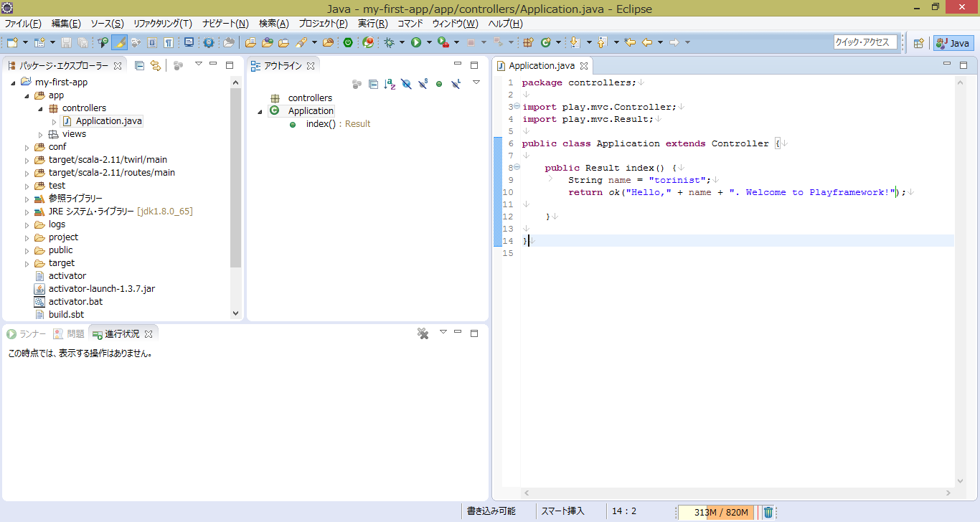Click the New Java Package icon
Image resolution: width=980 pixels, height=522 pixels.
527,43
